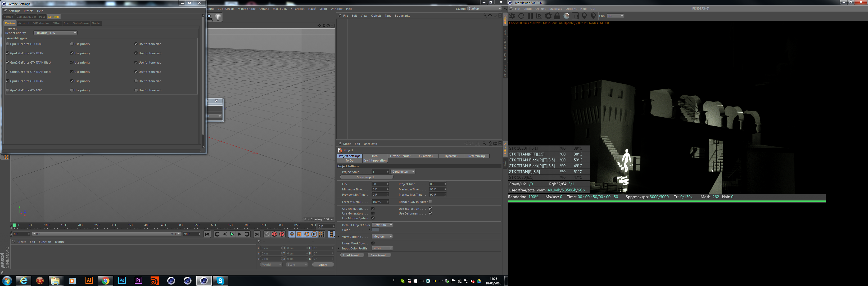
Task: Restart render with the circular arrow icon
Action: coord(521,16)
